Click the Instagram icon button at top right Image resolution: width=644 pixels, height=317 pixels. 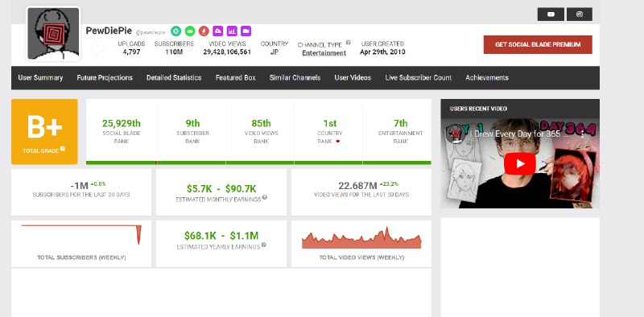coord(580,14)
